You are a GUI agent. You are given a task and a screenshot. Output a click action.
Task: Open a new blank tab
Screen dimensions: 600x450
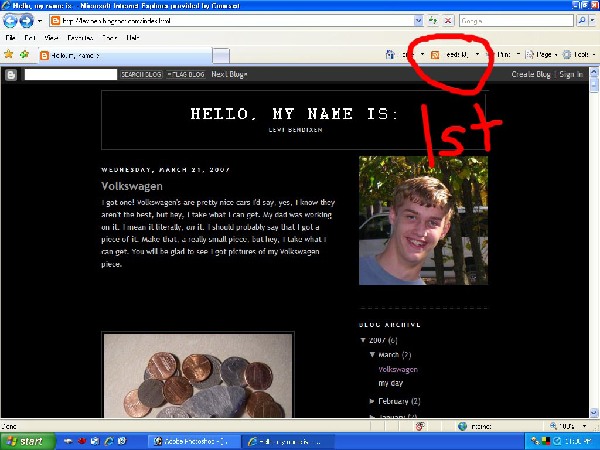[221, 56]
